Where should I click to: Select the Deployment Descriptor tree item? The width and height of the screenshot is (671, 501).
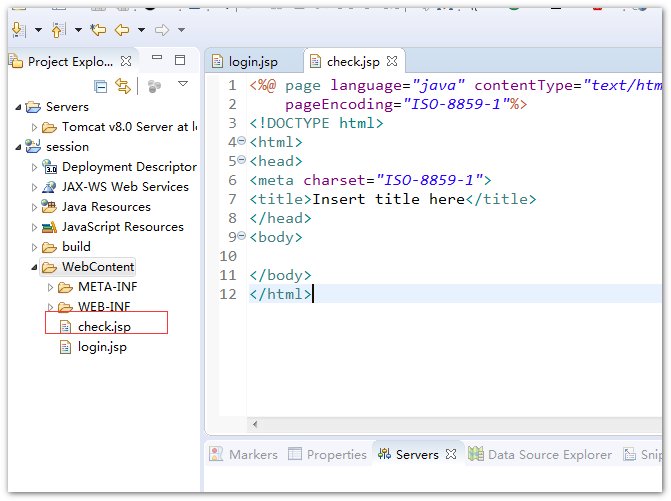pos(128,167)
